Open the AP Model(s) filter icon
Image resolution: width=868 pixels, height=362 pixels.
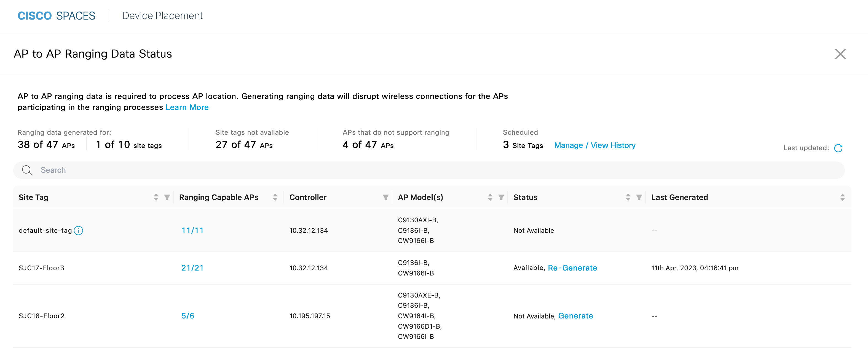pos(501,197)
